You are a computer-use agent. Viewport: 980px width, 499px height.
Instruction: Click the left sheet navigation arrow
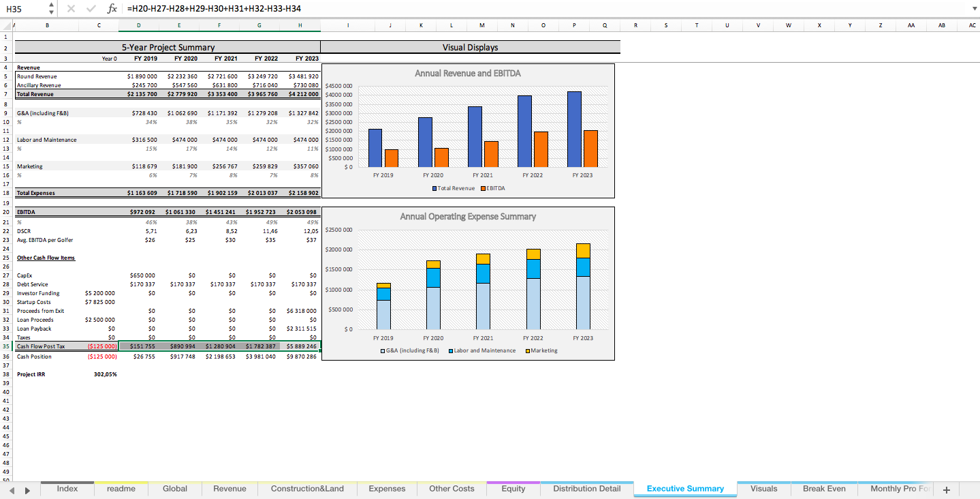(14, 489)
